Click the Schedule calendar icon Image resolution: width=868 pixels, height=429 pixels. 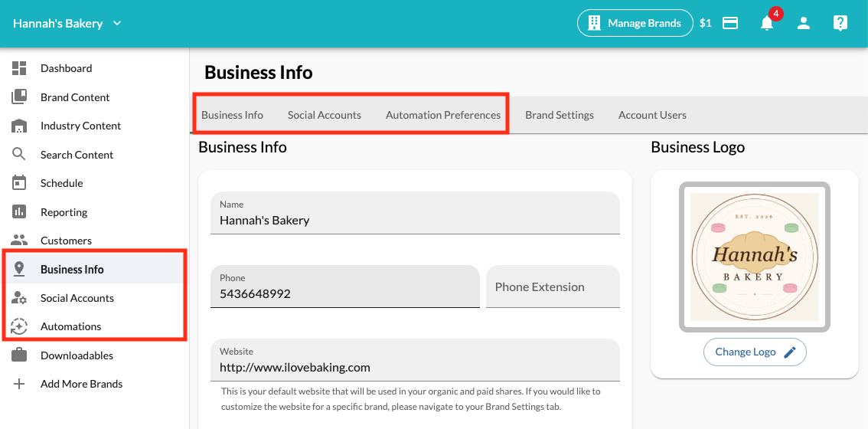click(19, 183)
